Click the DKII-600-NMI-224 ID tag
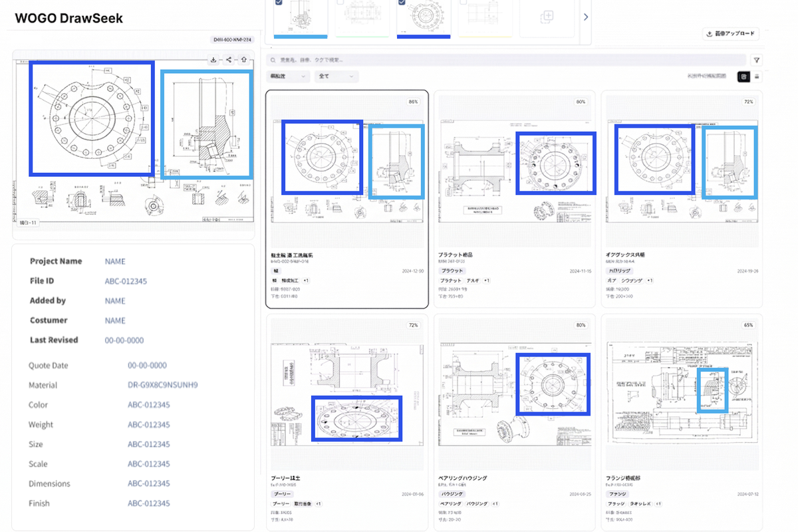The height and width of the screenshot is (532, 798). tap(231, 39)
